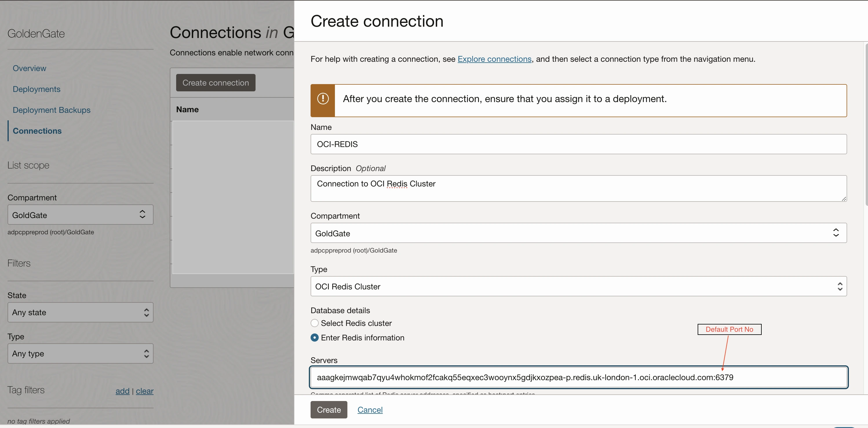Image resolution: width=868 pixels, height=428 pixels.
Task: Click the warning exclamation icon in banner
Action: pyautogui.click(x=322, y=99)
